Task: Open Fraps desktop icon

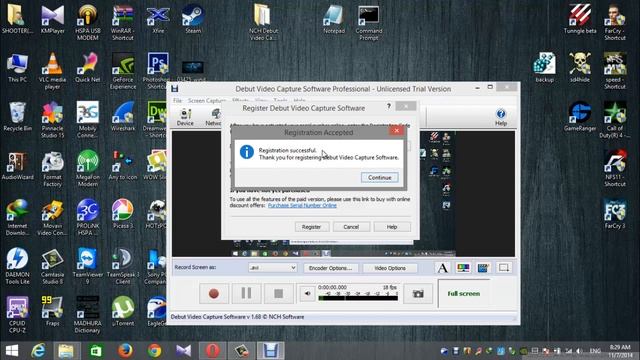Action: click(53, 311)
